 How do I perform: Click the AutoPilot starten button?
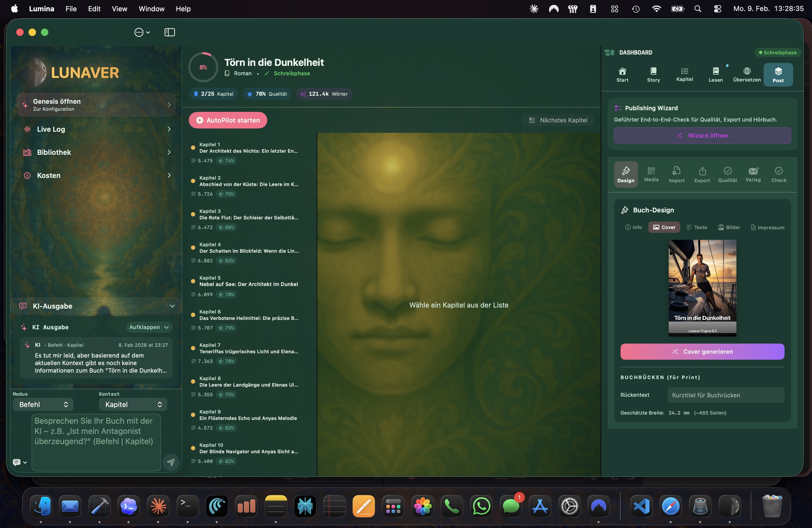pos(227,120)
